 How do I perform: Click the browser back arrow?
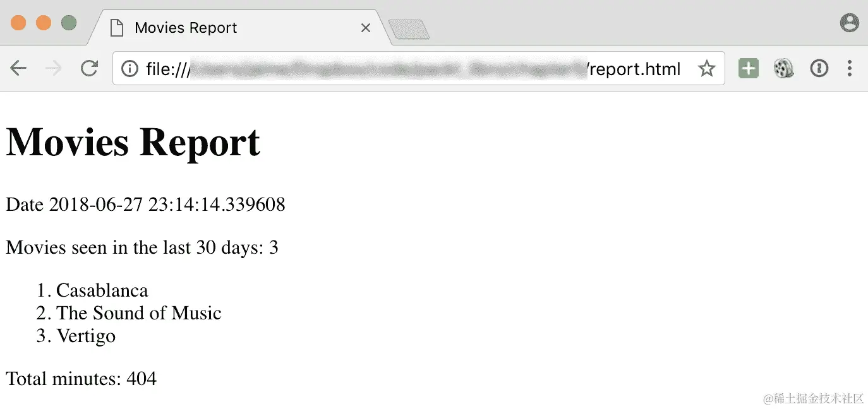coord(18,68)
